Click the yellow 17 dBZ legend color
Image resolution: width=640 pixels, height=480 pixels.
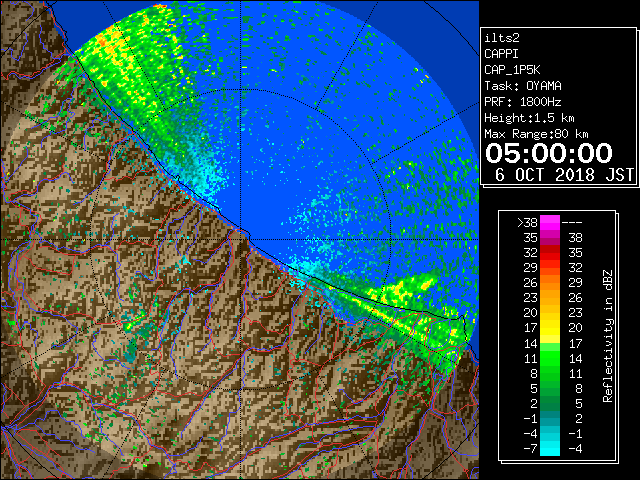pos(550,328)
